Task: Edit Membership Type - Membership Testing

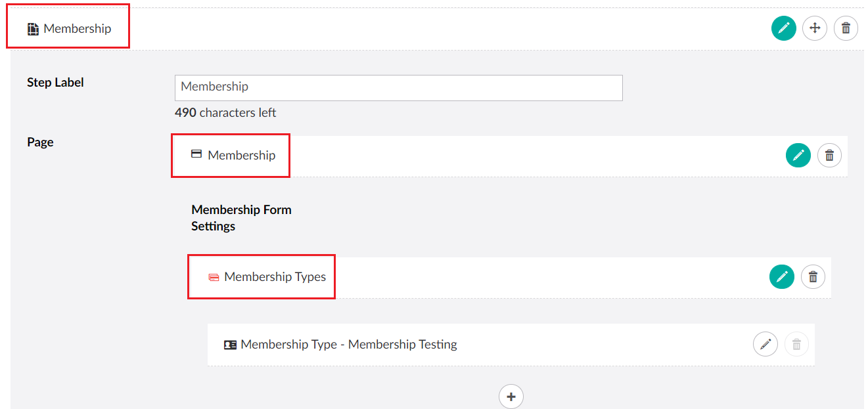Action: [765, 344]
